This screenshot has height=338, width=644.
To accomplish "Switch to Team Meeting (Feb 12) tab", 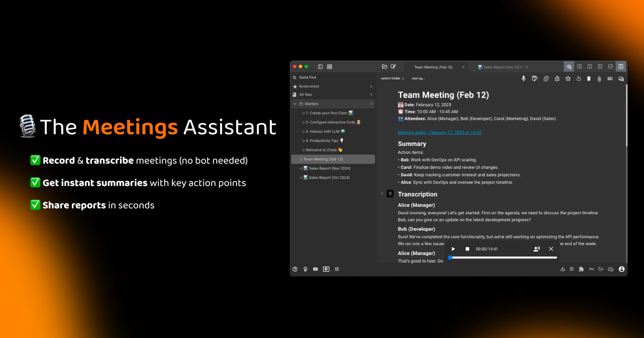I will click(x=433, y=67).
